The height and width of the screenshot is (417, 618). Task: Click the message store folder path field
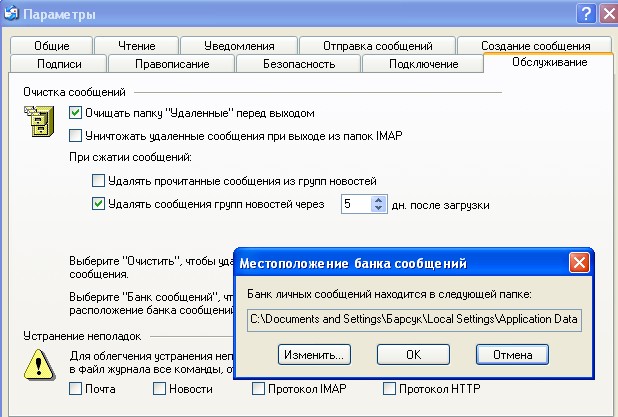pyautogui.click(x=414, y=320)
